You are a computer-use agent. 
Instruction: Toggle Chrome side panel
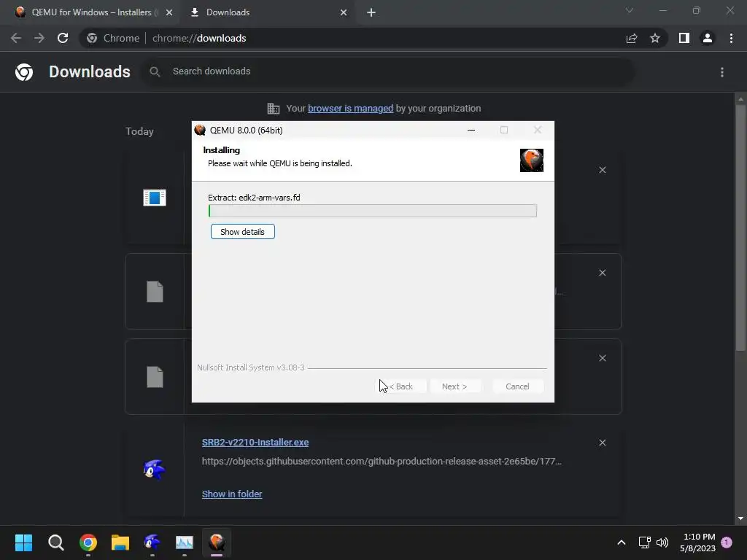pyautogui.click(x=684, y=38)
